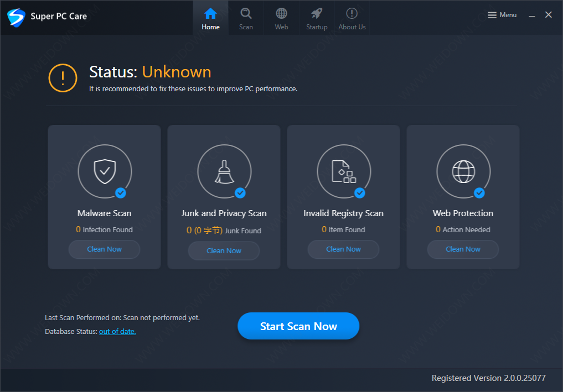563x392 pixels.
Task: Click the Invalid Registry Scan icon
Action: coord(344,171)
